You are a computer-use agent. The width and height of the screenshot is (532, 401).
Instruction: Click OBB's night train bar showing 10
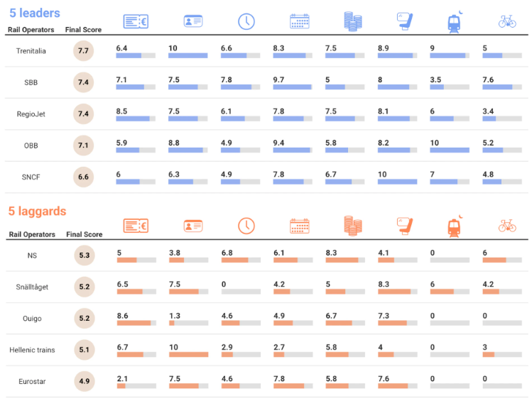pyautogui.click(x=450, y=150)
